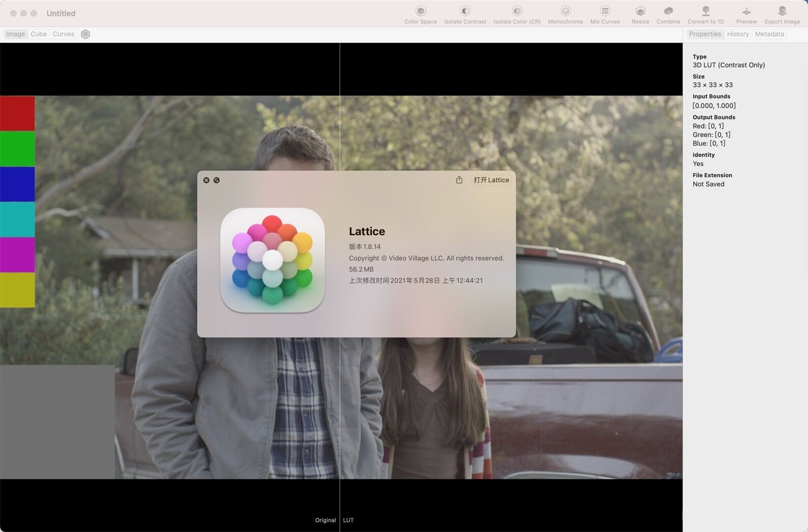Click the 'Not Saved' file extension value
The width and height of the screenshot is (808, 532).
coord(708,184)
